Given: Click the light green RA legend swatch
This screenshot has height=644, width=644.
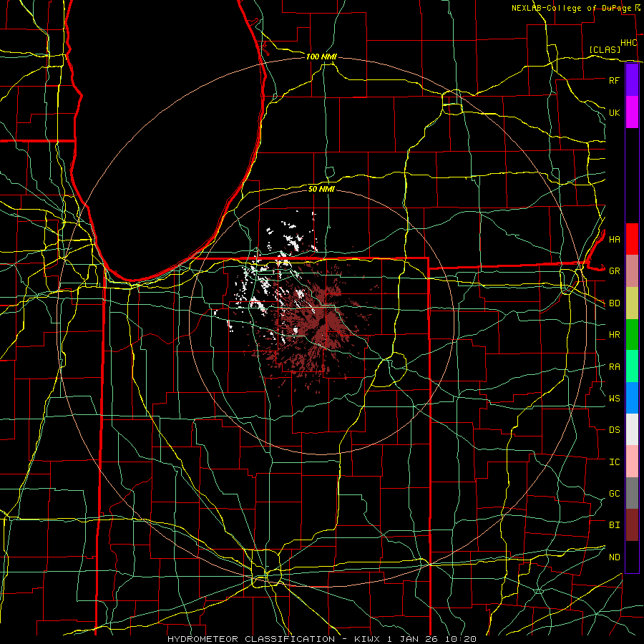Looking at the screenshot, I should (x=632, y=366).
